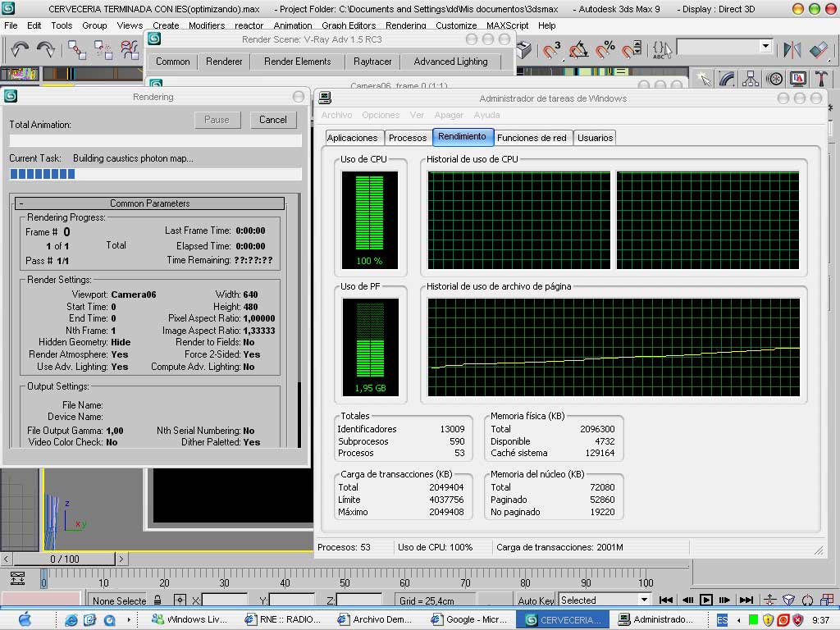Open the Display command panel icon
This screenshot has width=840, height=630.
(798, 79)
